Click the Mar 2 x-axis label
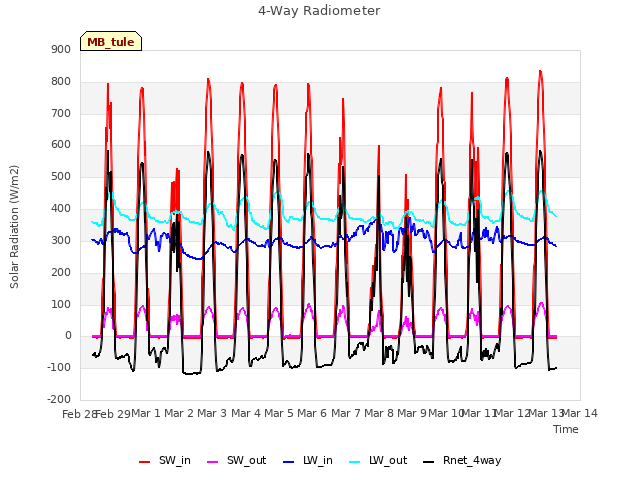Viewport: 640px width, 480px height. pos(179,413)
